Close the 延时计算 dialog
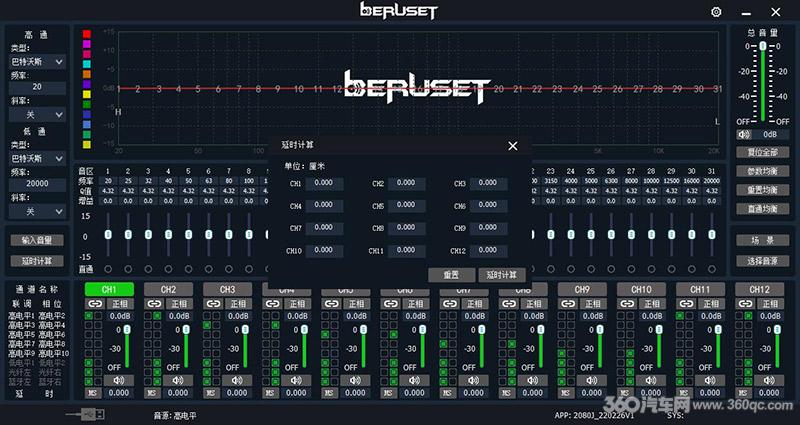800x425 pixels. click(x=513, y=146)
